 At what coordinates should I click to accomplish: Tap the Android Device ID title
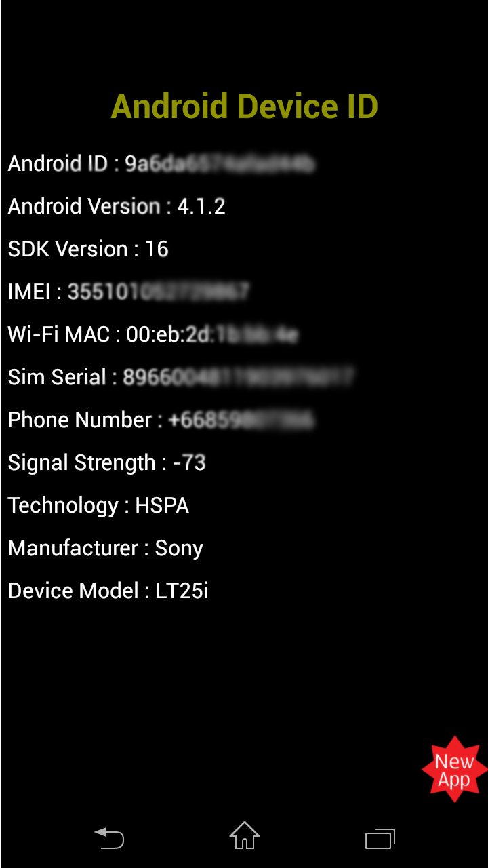(x=244, y=106)
